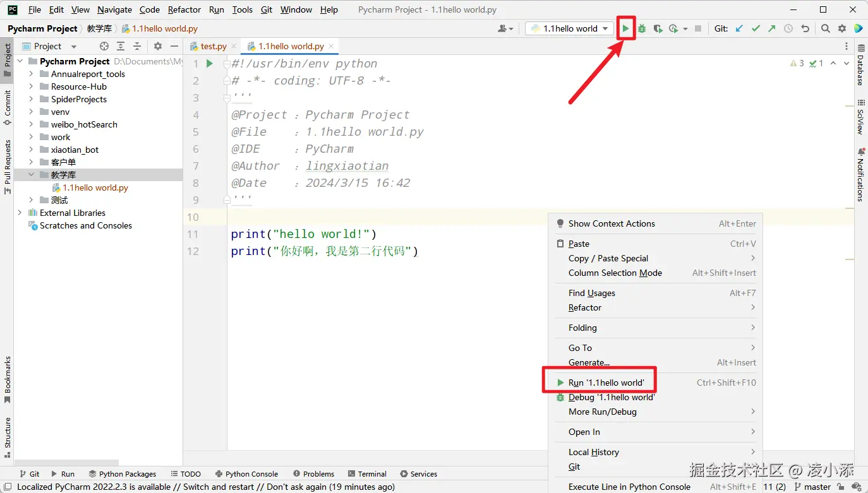Hide the Project panel with minus icon
The image size is (868, 493).
pos(174,46)
